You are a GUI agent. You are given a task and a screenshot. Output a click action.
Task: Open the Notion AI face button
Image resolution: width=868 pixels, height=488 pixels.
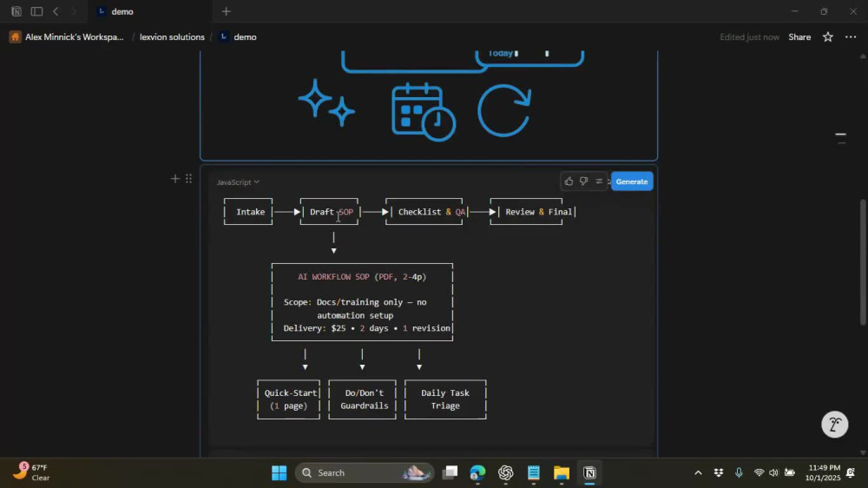[x=834, y=425]
